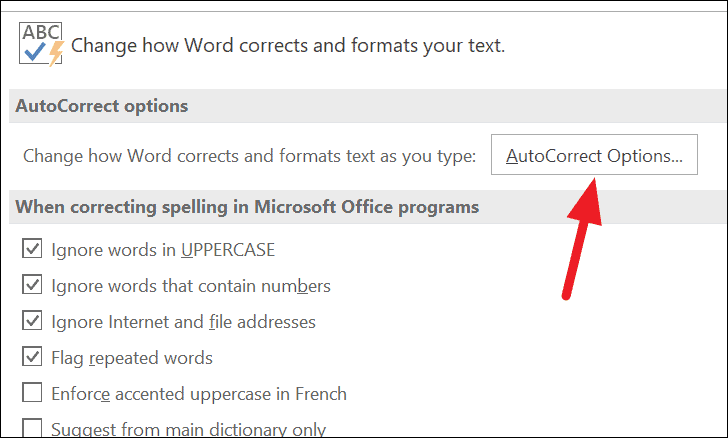Click the 'Ignore words in UPPERCASE' label text

click(x=163, y=250)
